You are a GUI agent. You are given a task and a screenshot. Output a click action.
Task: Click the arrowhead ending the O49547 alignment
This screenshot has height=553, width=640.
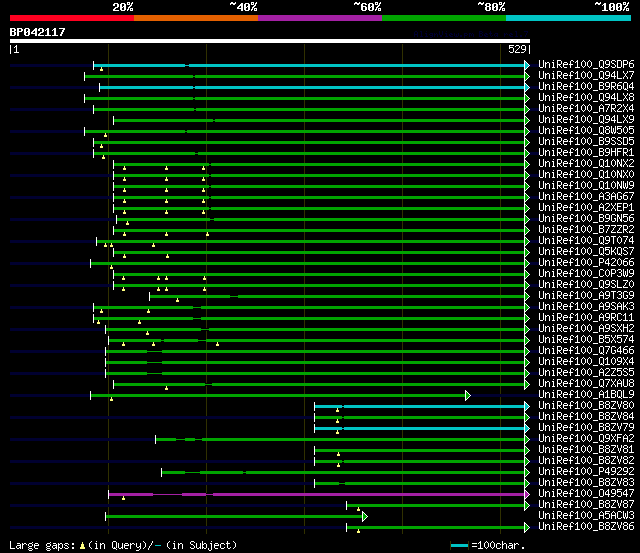point(527,494)
